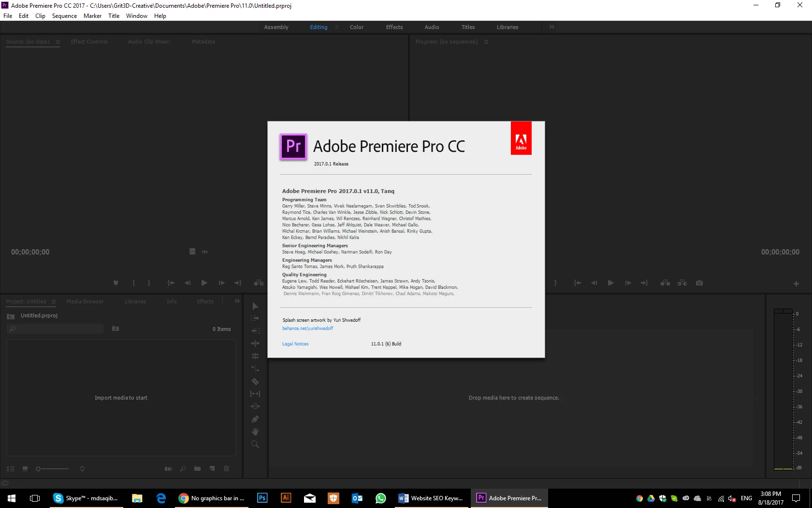This screenshot has width=812, height=508.
Task: Play the Source monitor
Action: coord(204,283)
